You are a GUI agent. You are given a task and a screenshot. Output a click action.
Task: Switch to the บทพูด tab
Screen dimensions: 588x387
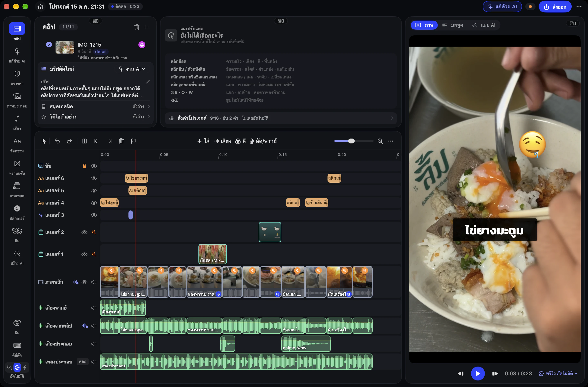pos(453,25)
